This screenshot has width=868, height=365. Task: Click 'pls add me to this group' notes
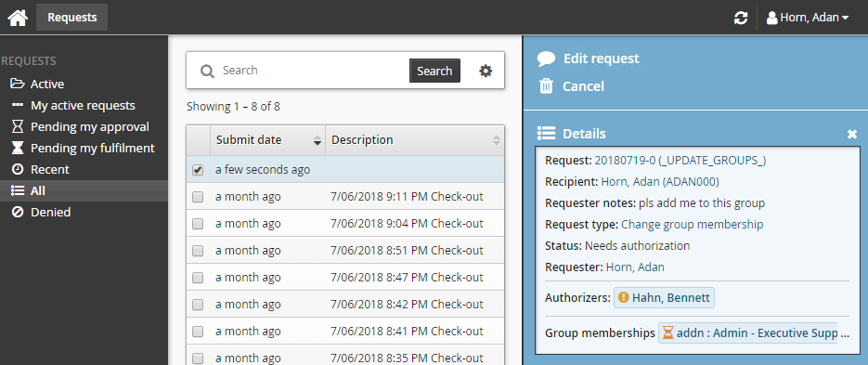[x=702, y=203]
